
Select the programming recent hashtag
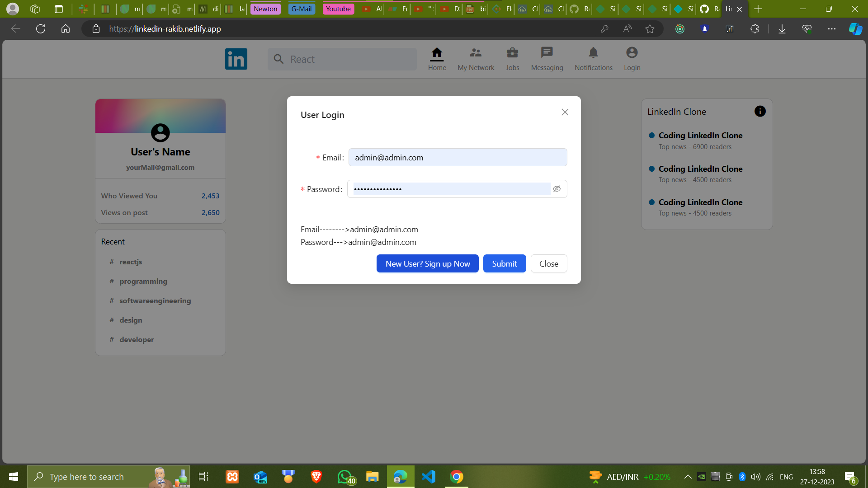pos(143,281)
